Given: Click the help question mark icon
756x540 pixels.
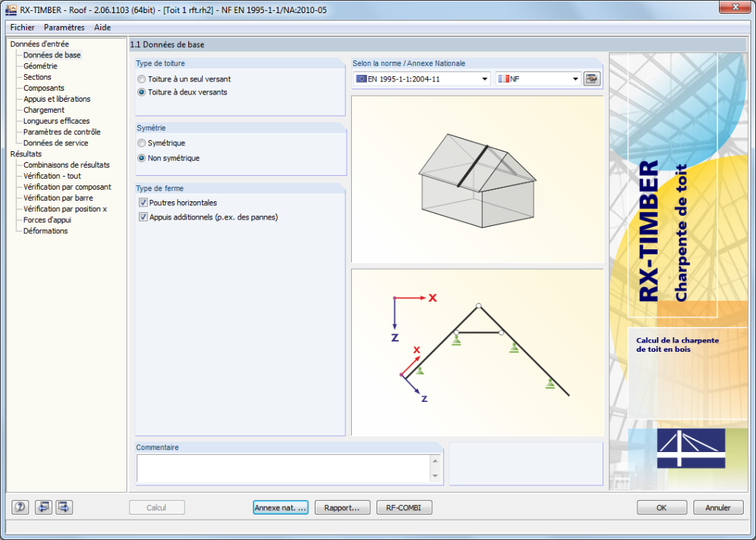Looking at the screenshot, I should pos(20,507).
